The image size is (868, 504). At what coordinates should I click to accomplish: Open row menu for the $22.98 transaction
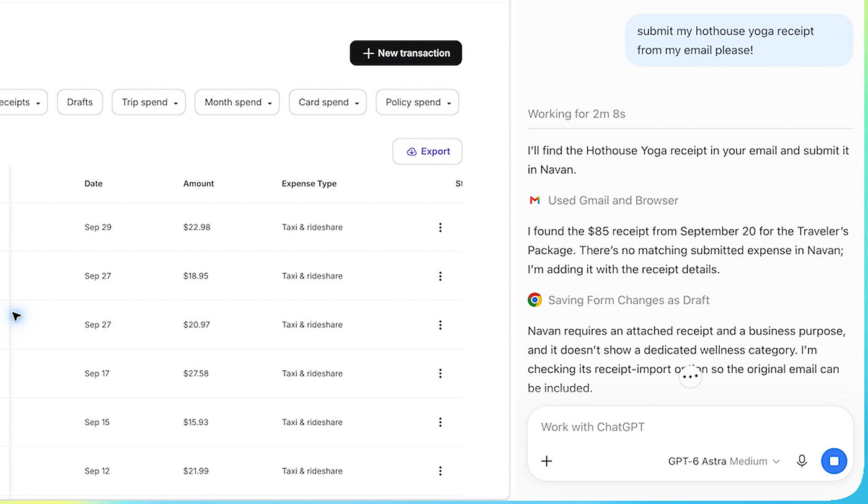coord(440,228)
